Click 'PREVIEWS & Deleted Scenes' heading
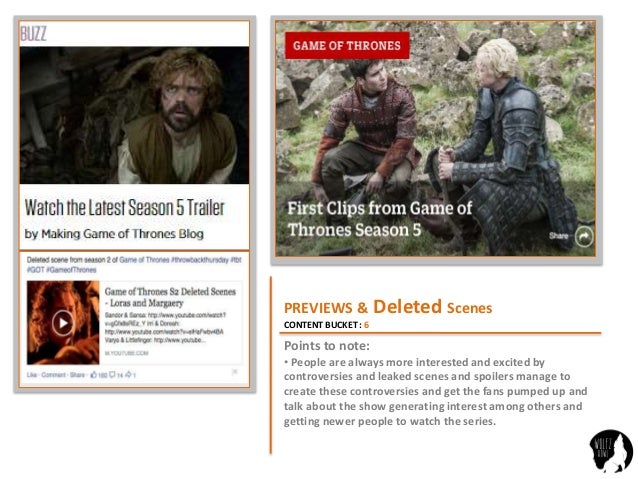 pos(388,307)
